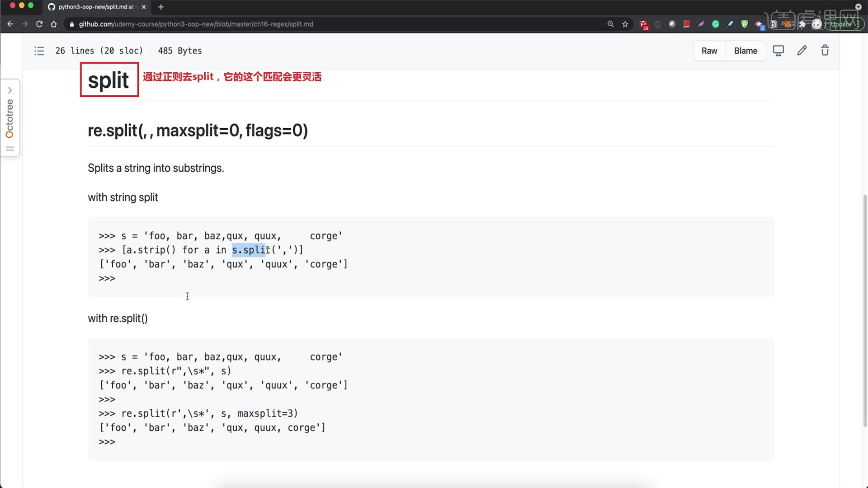The height and width of the screenshot is (488, 868).
Task: Click the 'with re.split()' paragraph
Action: coord(118,319)
